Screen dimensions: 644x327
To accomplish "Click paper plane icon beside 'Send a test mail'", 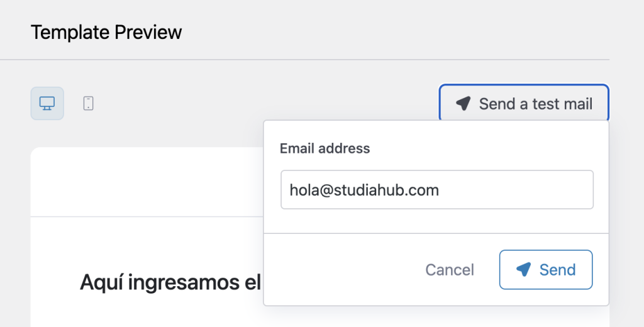I will pos(463,104).
